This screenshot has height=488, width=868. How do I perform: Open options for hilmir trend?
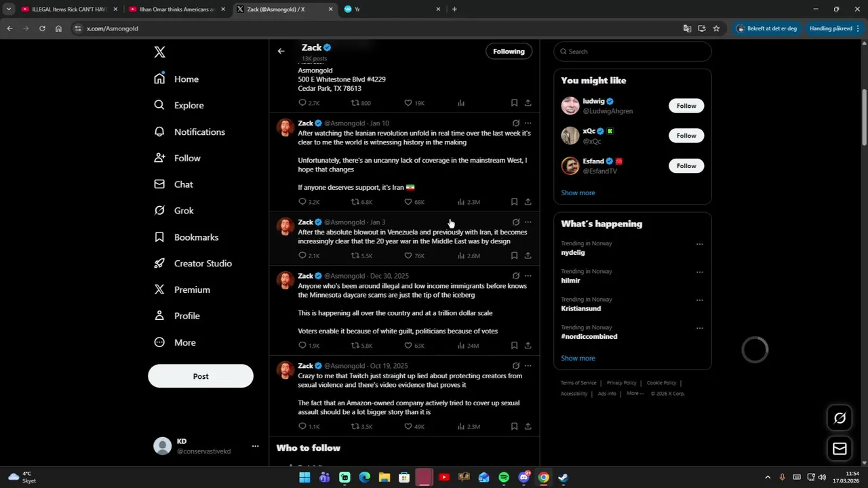pos(699,272)
